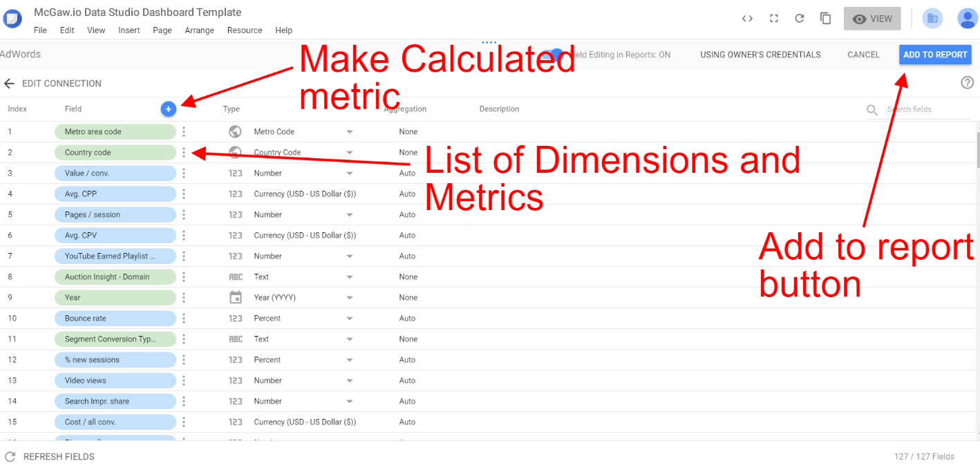Screen dimensions: 980x470
Task: Open type dropdown for Value / conv.
Action: (350, 173)
